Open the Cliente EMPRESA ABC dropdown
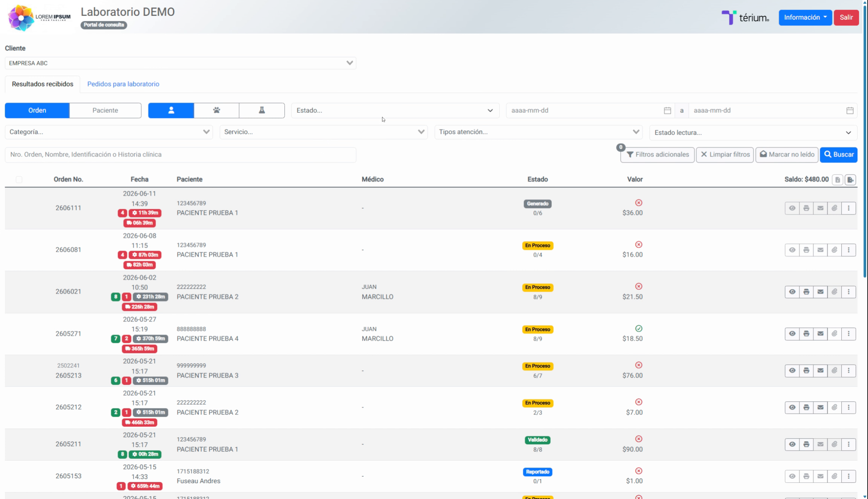 click(x=180, y=63)
